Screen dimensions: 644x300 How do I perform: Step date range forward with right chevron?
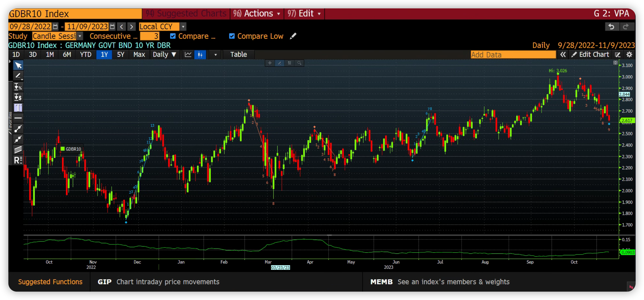coord(131,27)
